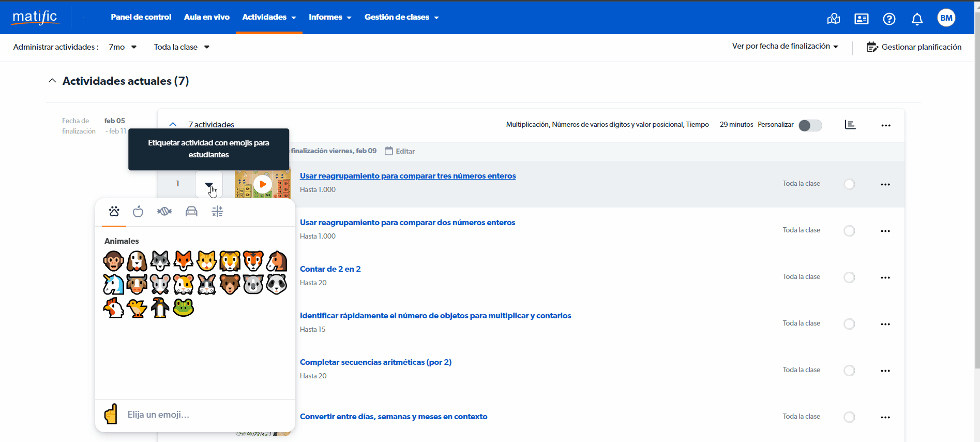Select circle for 'Contar de 2 en 2'
Viewport: 980px width, 442px height.
pyautogui.click(x=849, y=277)
